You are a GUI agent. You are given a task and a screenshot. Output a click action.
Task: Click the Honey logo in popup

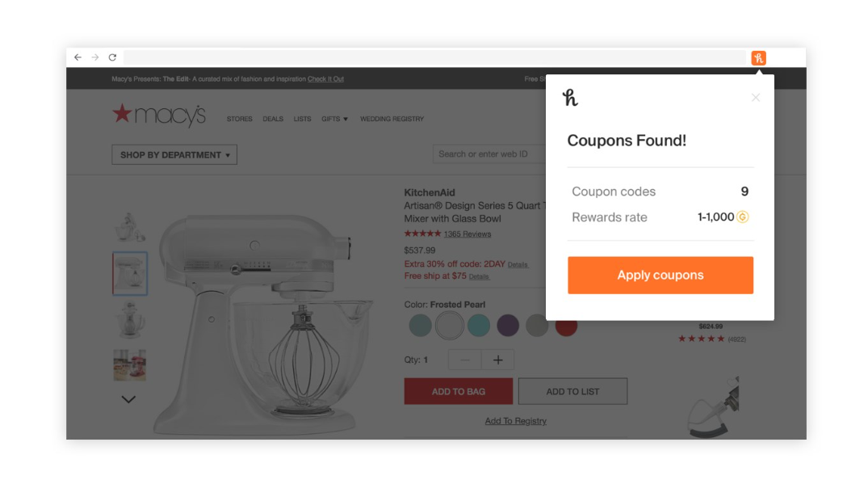click(570, 98)
